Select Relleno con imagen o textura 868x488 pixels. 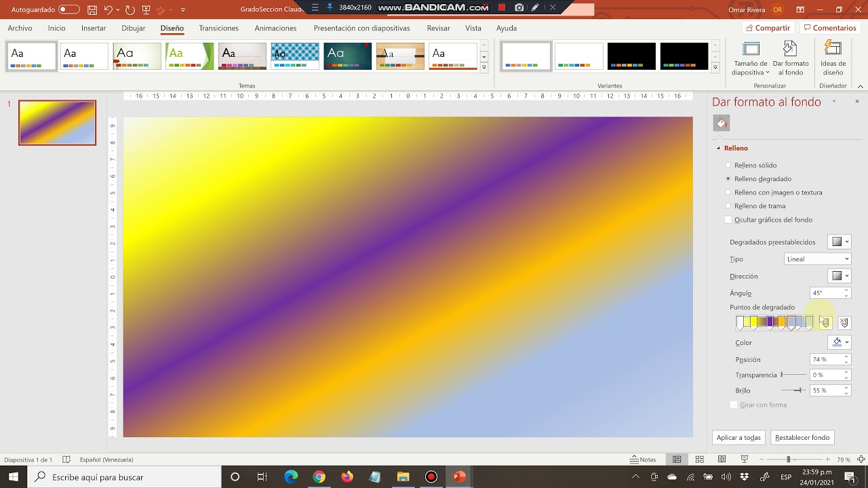[774, 192]
